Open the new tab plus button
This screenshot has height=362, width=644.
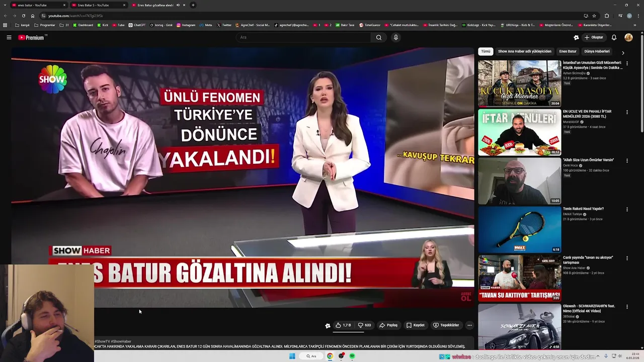(193, 5)
